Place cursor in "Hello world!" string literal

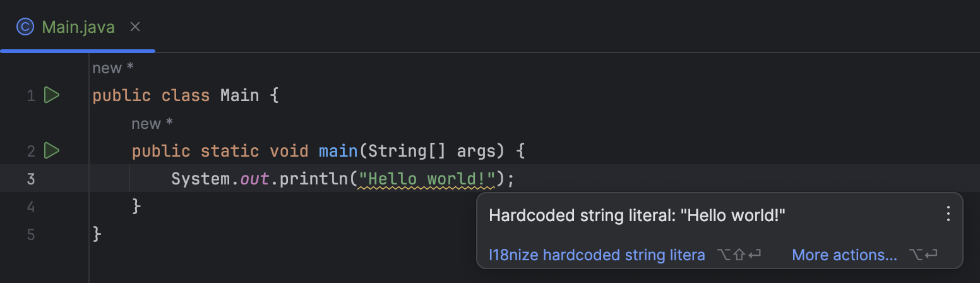[x=426, y=179]
